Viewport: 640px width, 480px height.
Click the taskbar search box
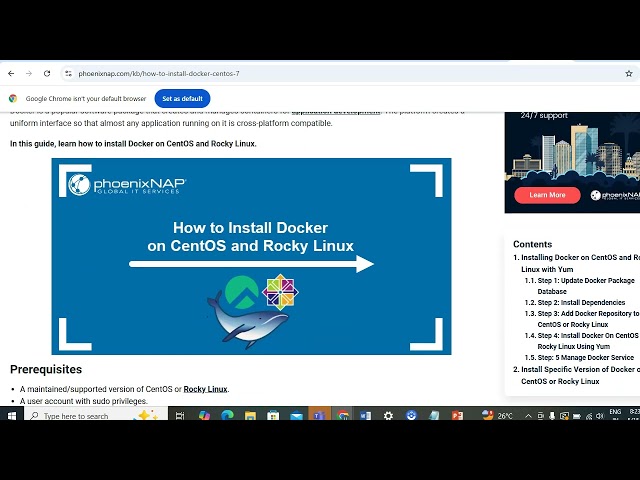(x=96, y=415)
